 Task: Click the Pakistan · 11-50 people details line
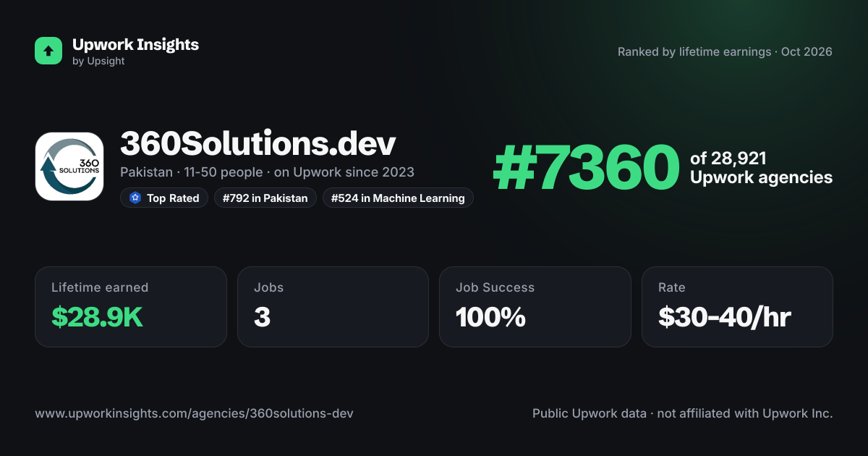267,172
